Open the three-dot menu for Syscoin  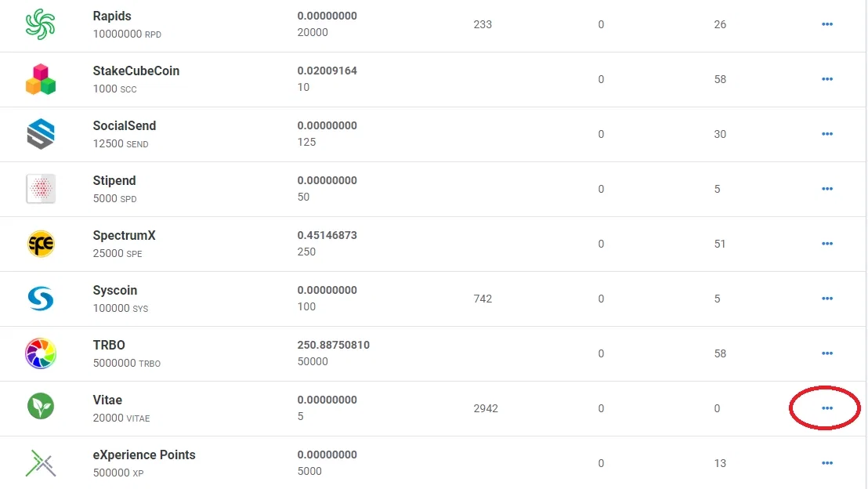pyautogui.click(x=827, y=299)
